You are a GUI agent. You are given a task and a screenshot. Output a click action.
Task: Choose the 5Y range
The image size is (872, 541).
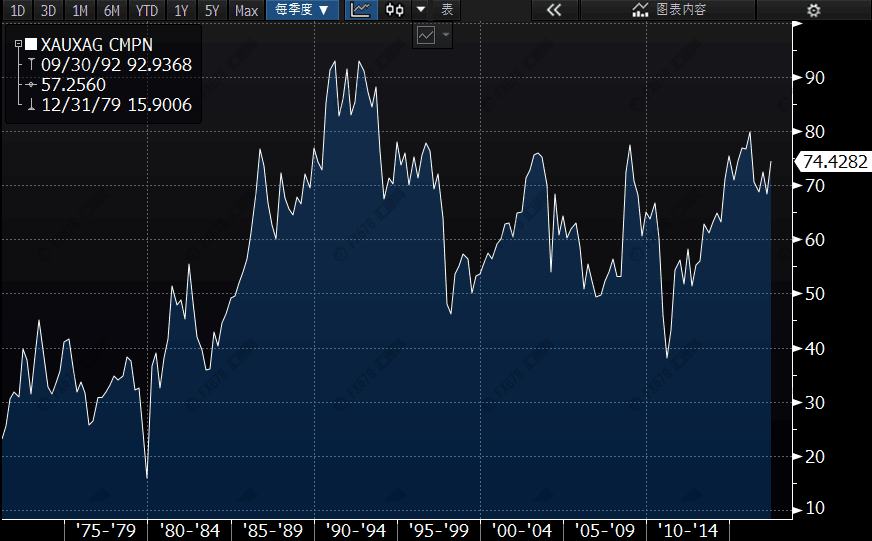click(x=212, y=10)
